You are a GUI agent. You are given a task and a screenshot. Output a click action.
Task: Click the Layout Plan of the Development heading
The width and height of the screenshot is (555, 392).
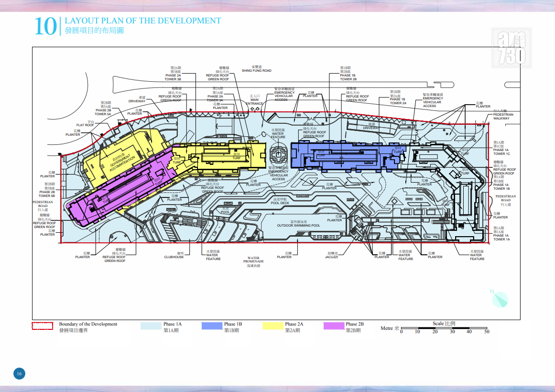click(142, 21)
